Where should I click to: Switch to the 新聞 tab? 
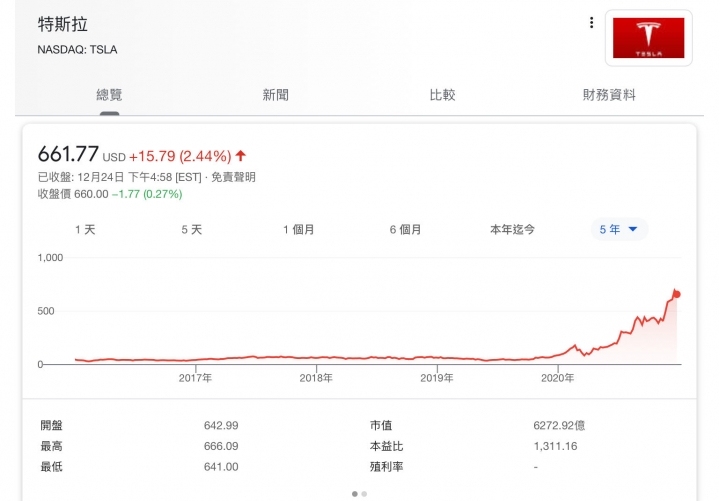coord(276,95)
